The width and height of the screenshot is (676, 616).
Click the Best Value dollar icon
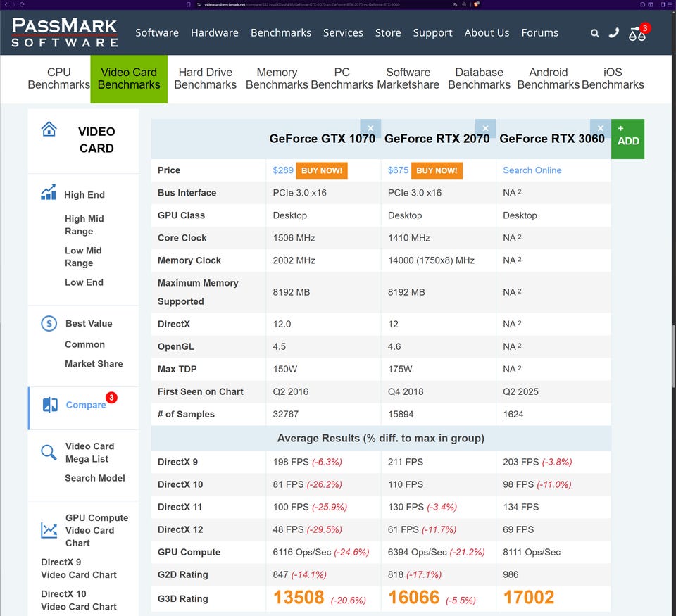pyautogui.click(x=49, y=324)
